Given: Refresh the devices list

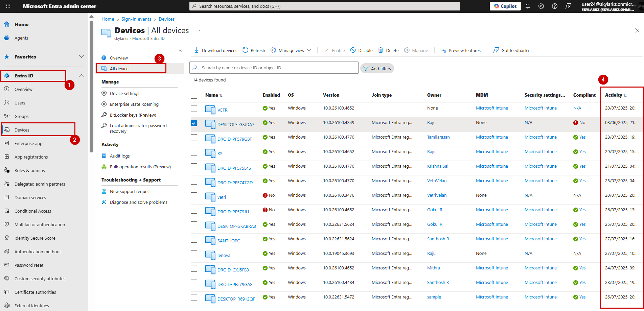Looking at the screenshot, I should coord(253,50).
